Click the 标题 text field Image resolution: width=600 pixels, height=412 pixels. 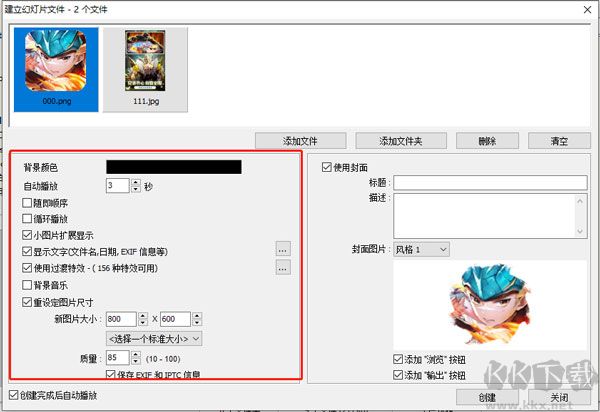point(490,183)
